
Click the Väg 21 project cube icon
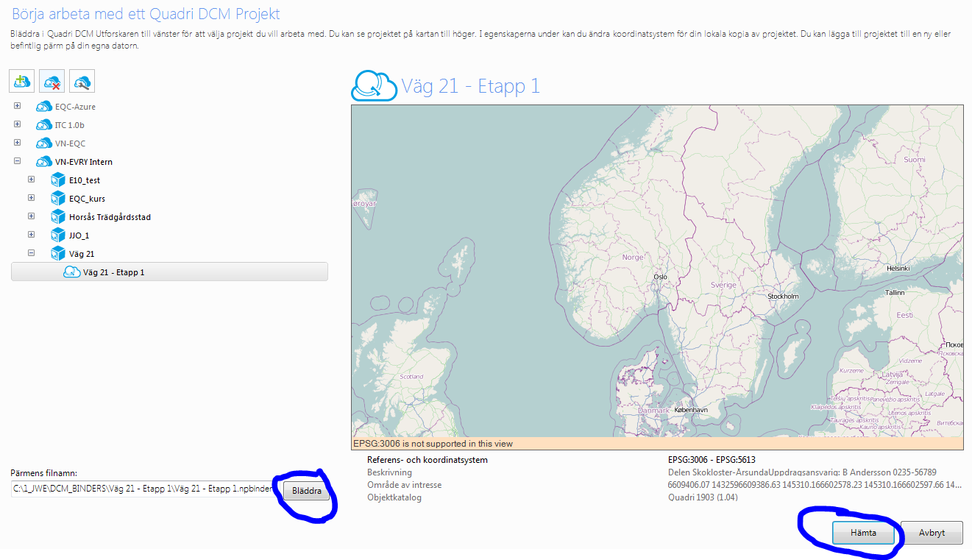[x=58, y=254]
